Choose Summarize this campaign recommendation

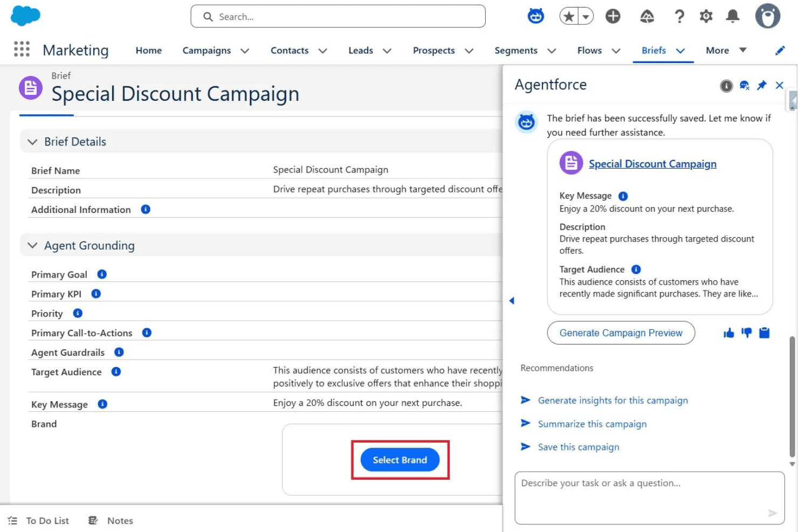pyautogui.click(x=592, y=424)
